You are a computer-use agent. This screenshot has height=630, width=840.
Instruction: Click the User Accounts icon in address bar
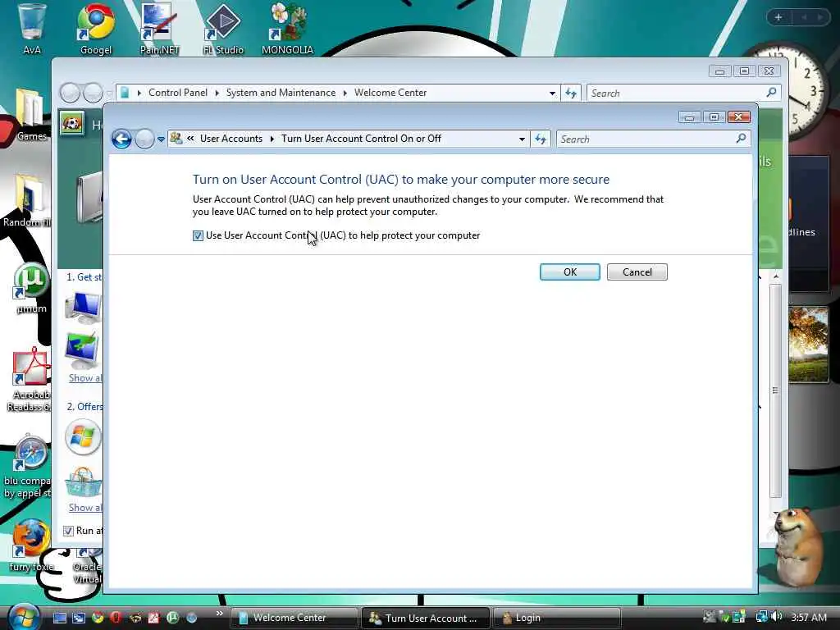tap(176, 138)
